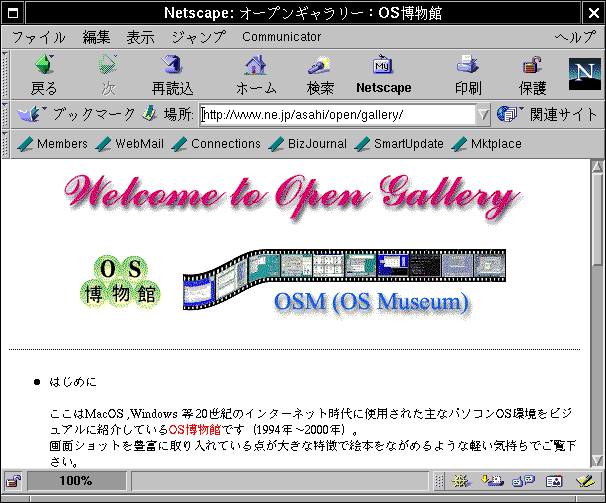Open the ジャンプ (Go) menu
The height and width of the screenshot is (503, 606).
point(199,37)
